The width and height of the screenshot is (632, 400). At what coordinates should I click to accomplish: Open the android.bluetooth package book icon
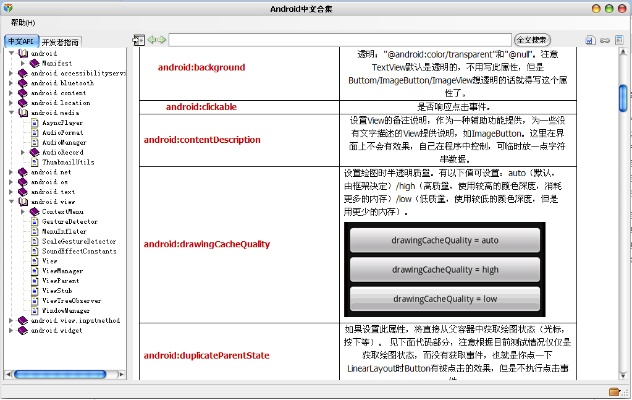(x=23, y=83)
